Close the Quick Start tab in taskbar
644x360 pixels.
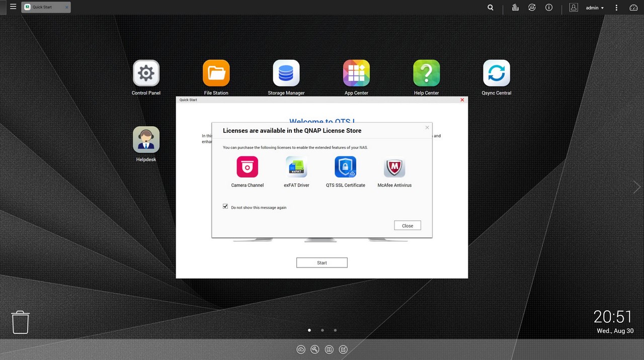coord(66,8)
